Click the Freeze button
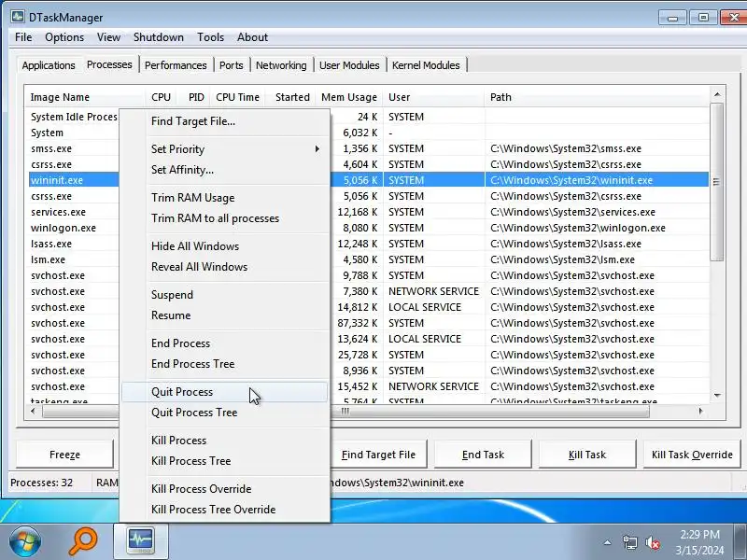Image resolution: width=747 pixels, height=560 pixels. pos(64,455)
